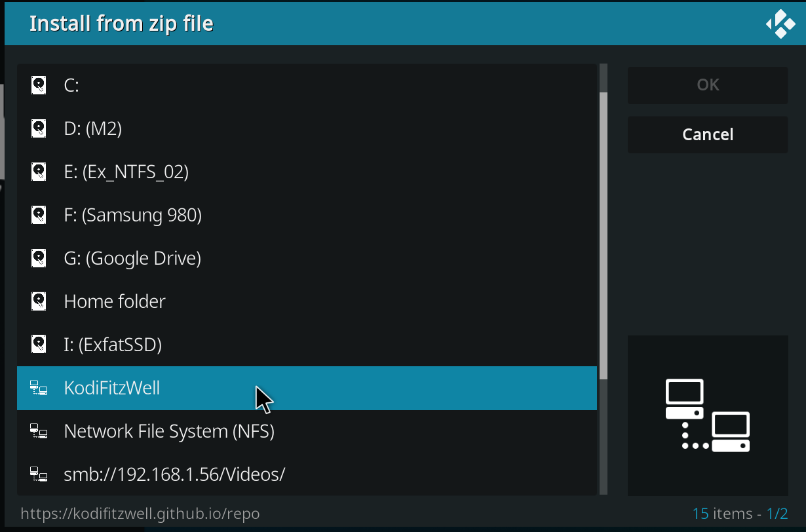Image resolution: width=806 pixels, height=532 pixels.
Task: Open the I: (ExfatSSD) drive
Action: 113,345
